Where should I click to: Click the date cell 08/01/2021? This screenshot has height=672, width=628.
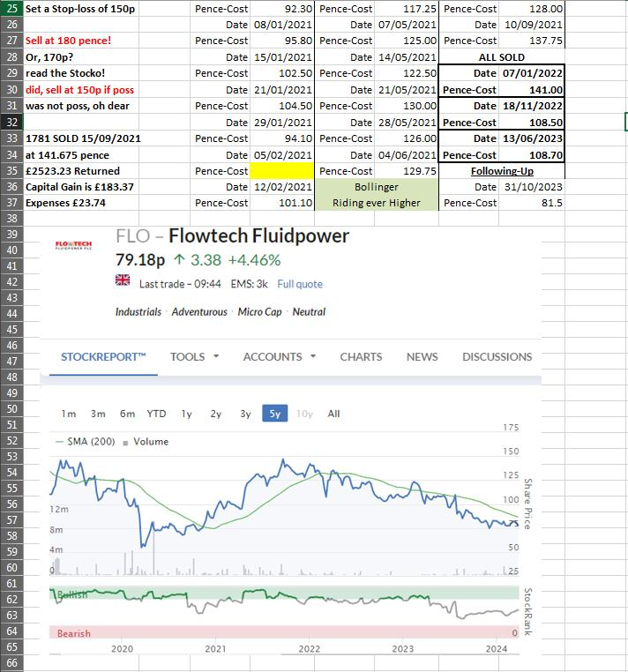click(x=282, y=25)
